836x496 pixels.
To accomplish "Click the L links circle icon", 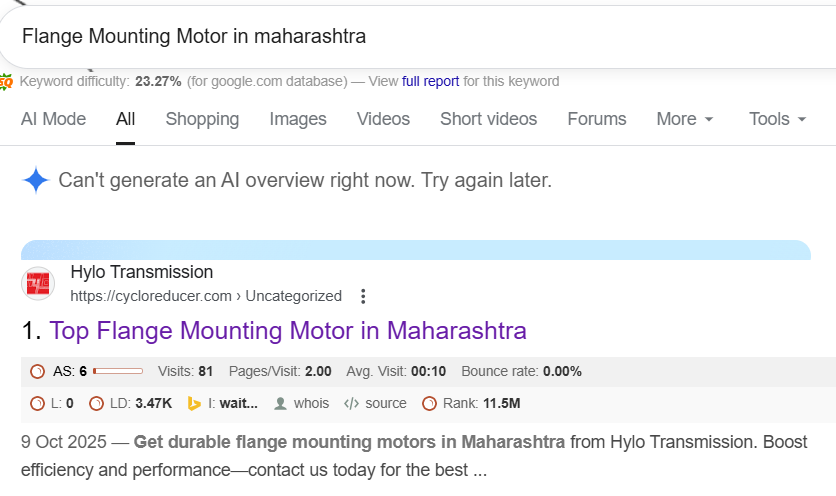I will click(38, 404).
